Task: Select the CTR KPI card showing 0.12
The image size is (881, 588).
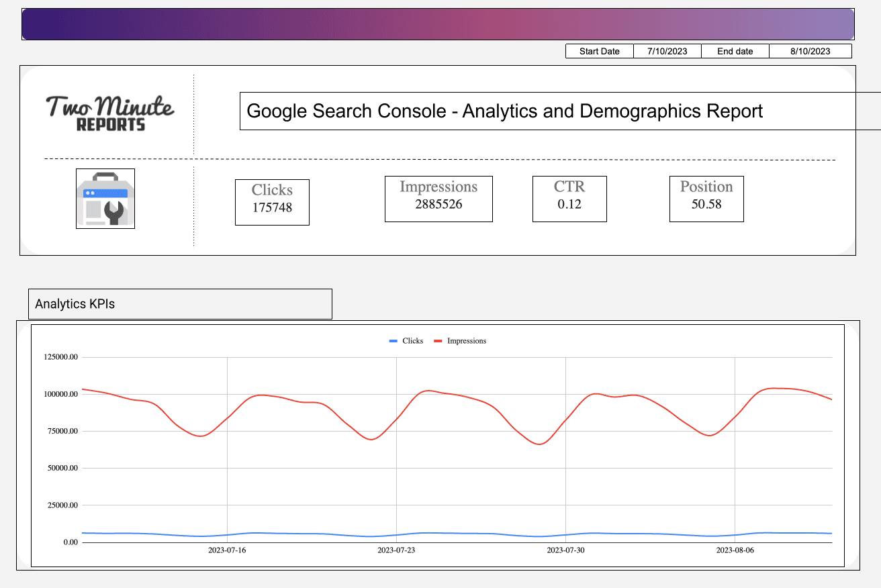Action: click(569, 198)
